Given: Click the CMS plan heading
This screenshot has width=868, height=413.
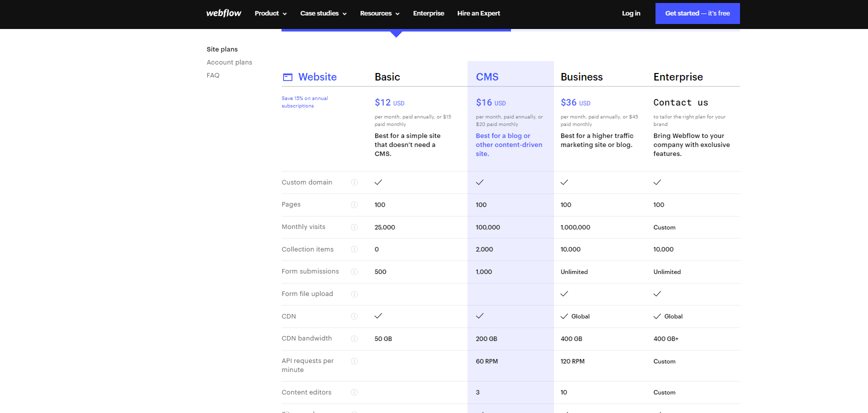Looking at the screenshot, I should coord(487,77).
